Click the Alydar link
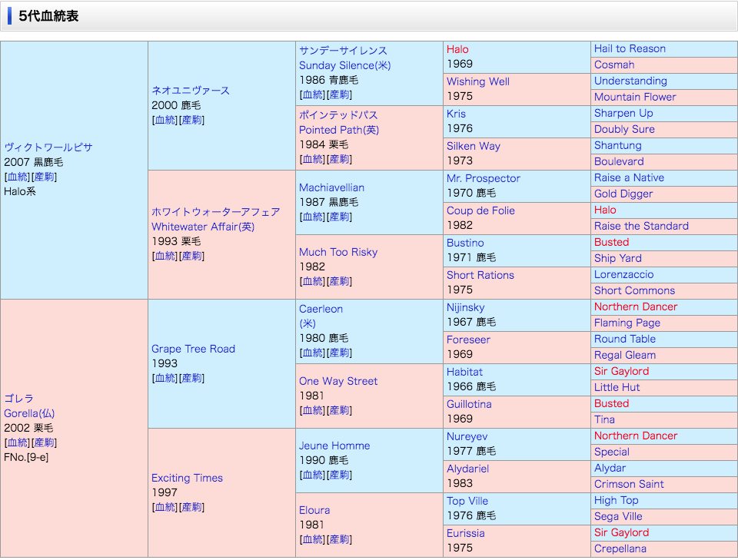The width and height of the screenshot is (738, 560). 610,468
